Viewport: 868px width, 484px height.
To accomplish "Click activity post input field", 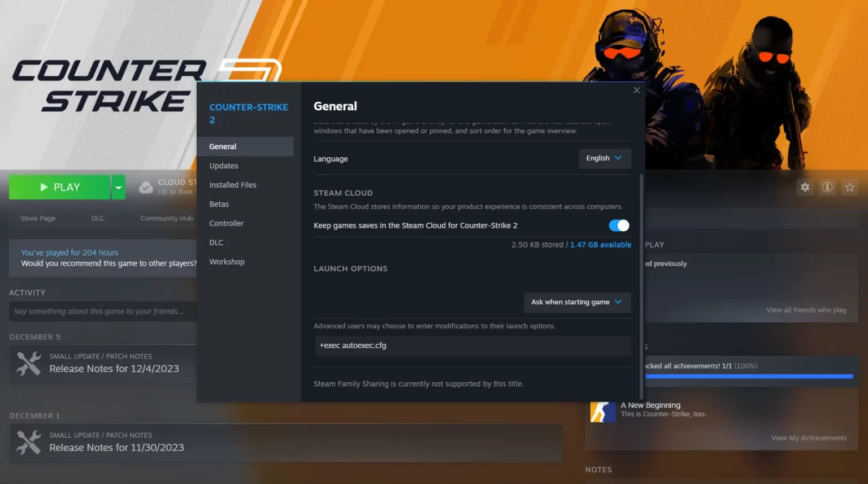I will (103, 312).
